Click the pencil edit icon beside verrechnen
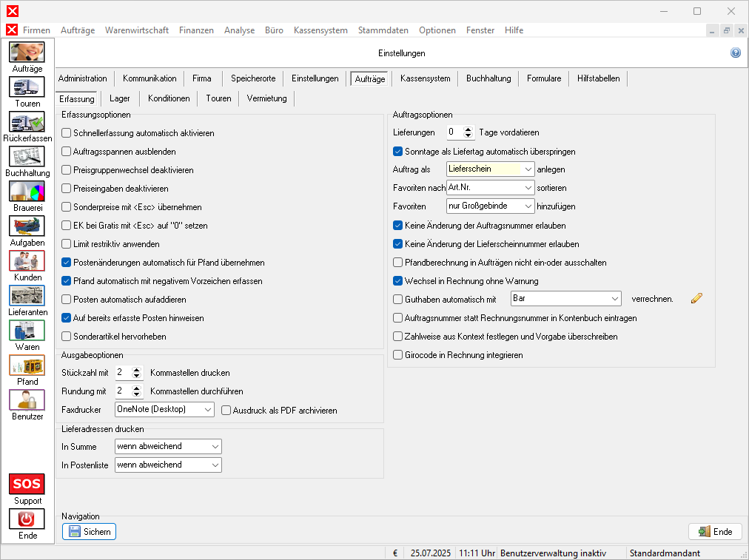 (x=696, y=299)
